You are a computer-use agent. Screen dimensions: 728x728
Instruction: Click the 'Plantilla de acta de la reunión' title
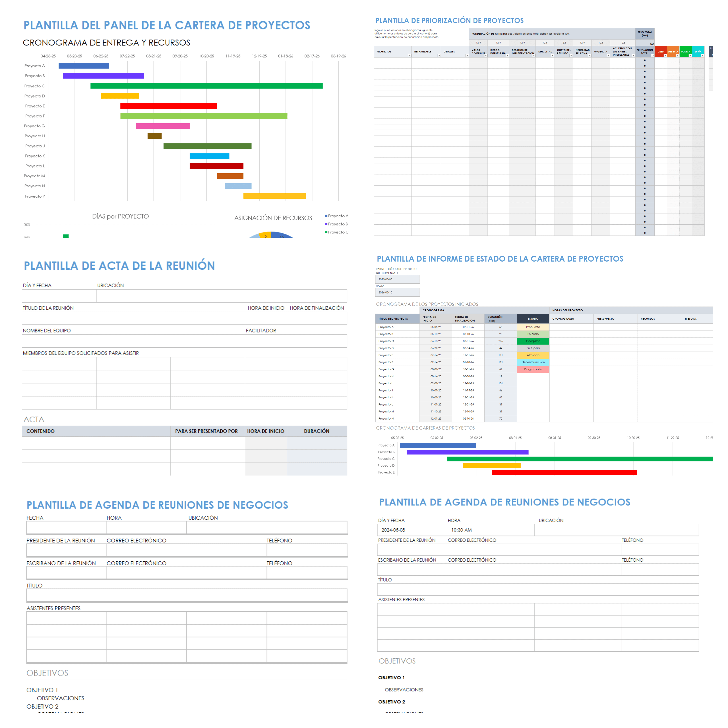point(120,266)
